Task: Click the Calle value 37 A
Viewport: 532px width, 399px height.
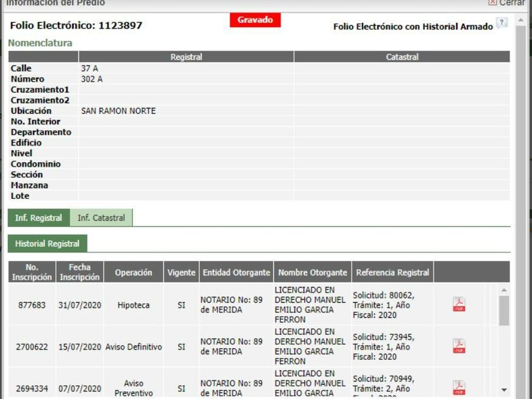Action: pyautogui.click(x=89, y=68)
